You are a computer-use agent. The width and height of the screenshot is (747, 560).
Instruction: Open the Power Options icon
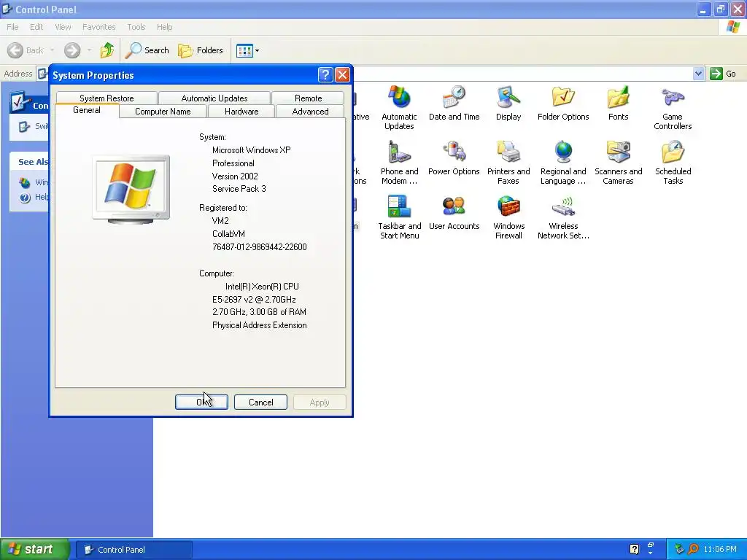click(454, 157)
